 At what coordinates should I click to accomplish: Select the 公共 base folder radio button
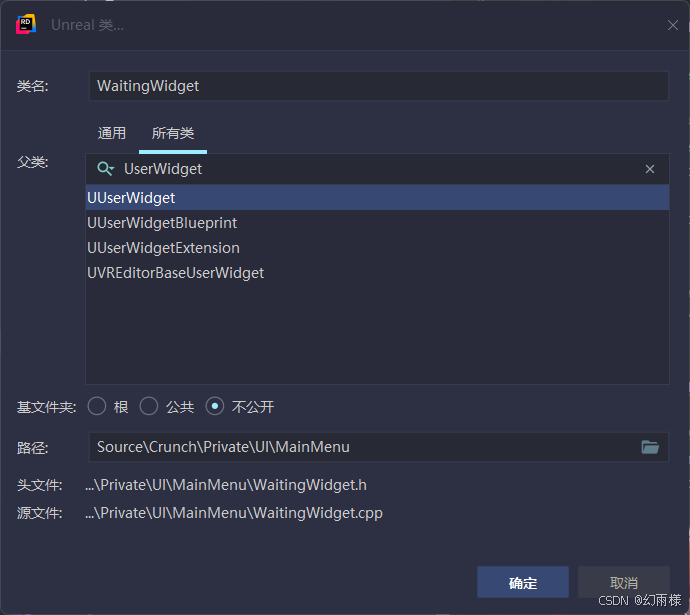pyautogui.click(x=149, y=406)
